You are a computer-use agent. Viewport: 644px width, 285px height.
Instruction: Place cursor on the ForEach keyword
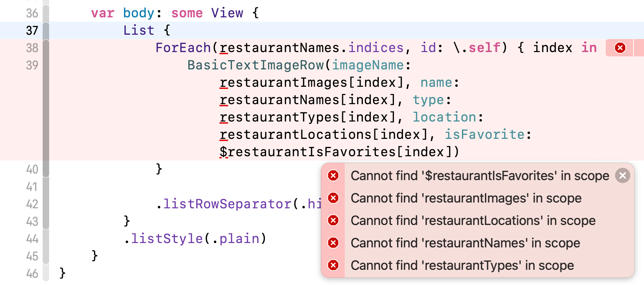(x=183, y=48)
